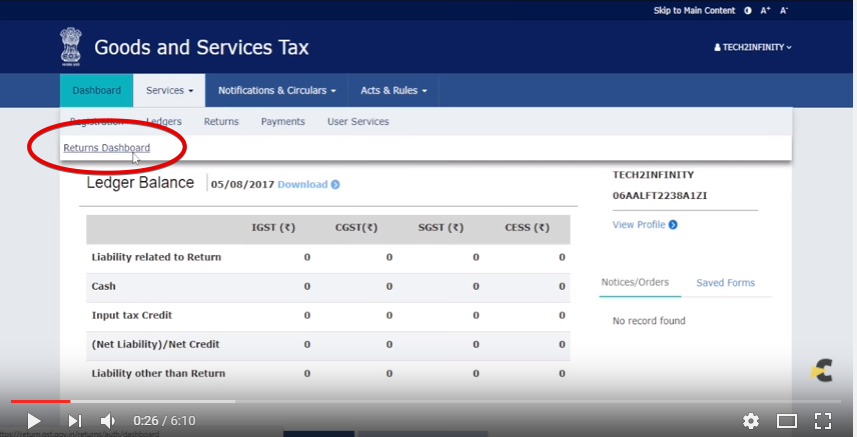This screenshot has height=437, width=857.
Task: Open View Profile link
Action: click(x=639, y=225)
